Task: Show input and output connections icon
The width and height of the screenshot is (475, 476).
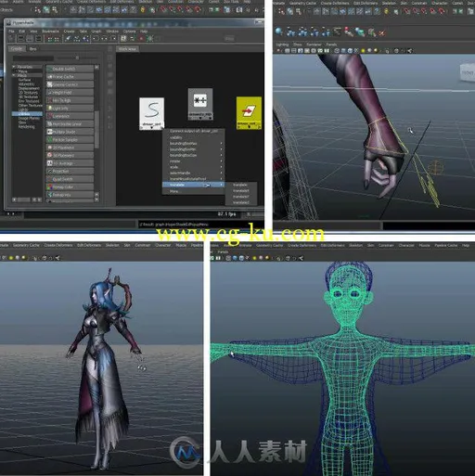Action: pyautogui.click(x=105, y=38)
